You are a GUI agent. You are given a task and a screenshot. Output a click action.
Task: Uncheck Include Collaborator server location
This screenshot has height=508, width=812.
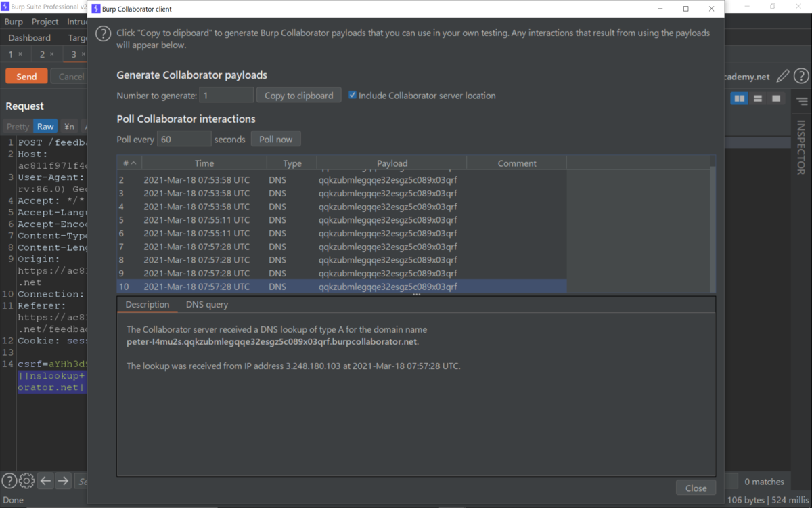[x=352, y=95]
